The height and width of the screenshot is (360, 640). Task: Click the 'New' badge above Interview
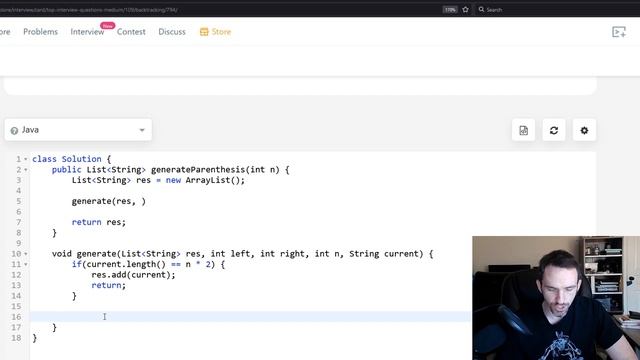(x=108, y=26)
